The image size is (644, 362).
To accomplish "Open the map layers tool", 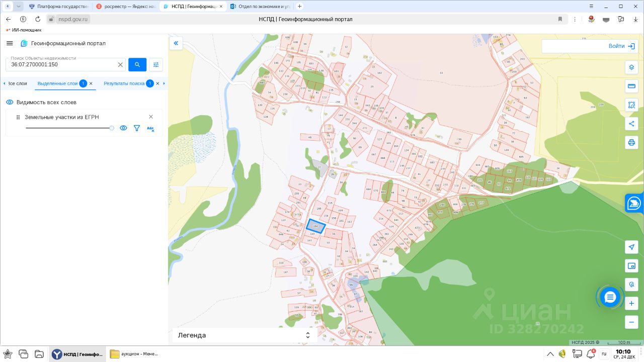I will [x=631, y=67].
